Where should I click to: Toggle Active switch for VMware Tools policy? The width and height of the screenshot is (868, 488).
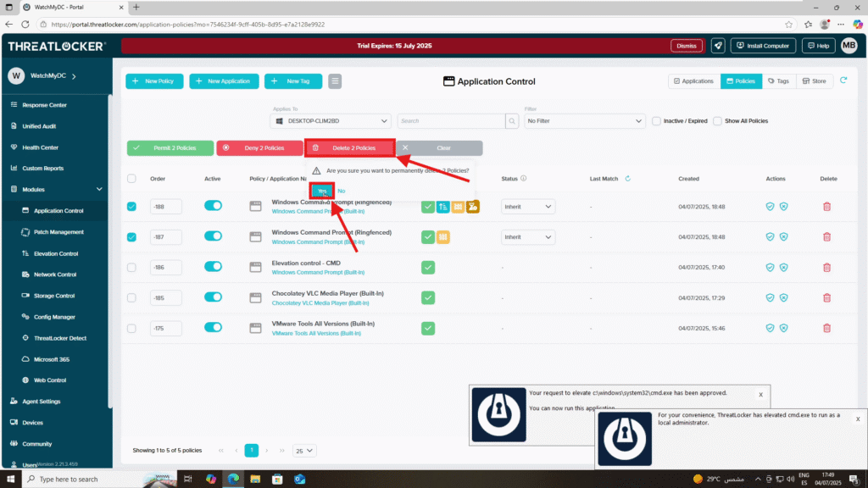[x=213, y=328]
